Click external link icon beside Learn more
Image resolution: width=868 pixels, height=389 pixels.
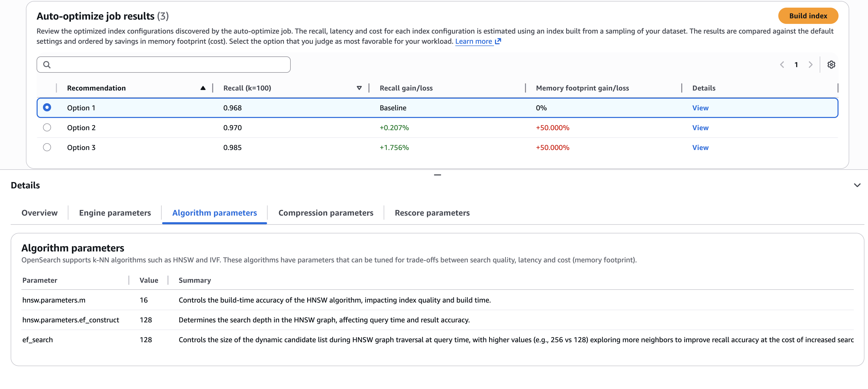pyautogui.click(x=498, y=41)
